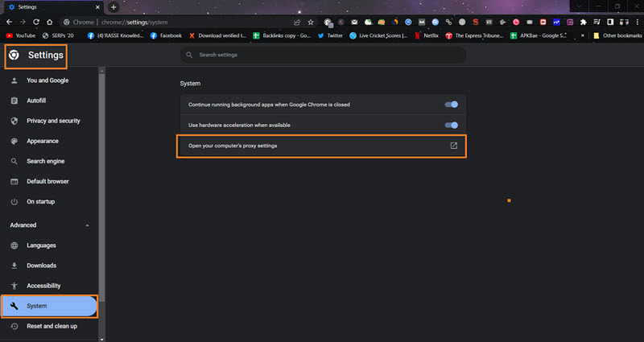
Task: Open Backlinks copy bookmark
Action: [x=282, y=35]
